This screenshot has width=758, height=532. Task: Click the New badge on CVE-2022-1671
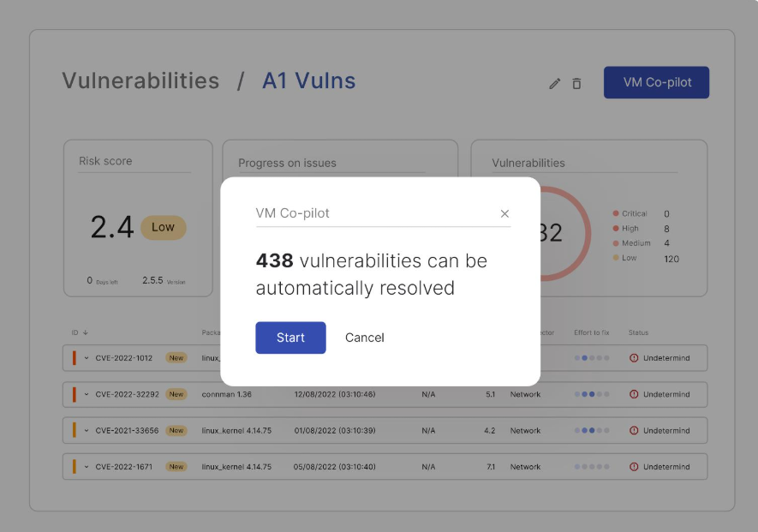pos(176,467)
